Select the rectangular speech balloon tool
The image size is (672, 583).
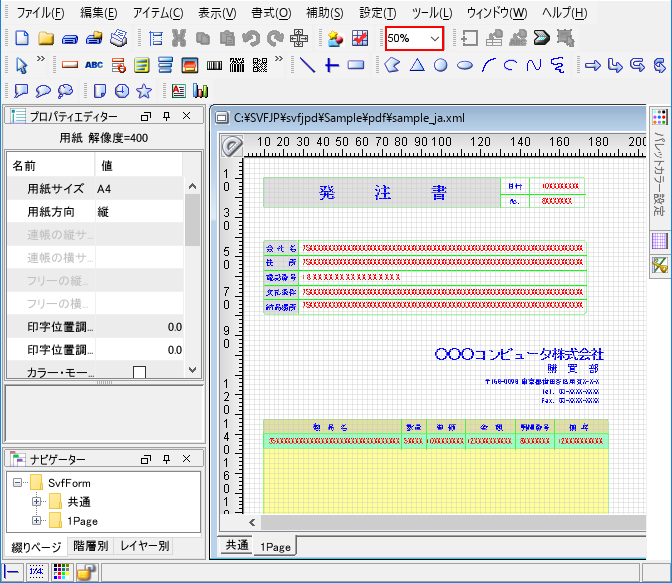(x=21, y=91)
